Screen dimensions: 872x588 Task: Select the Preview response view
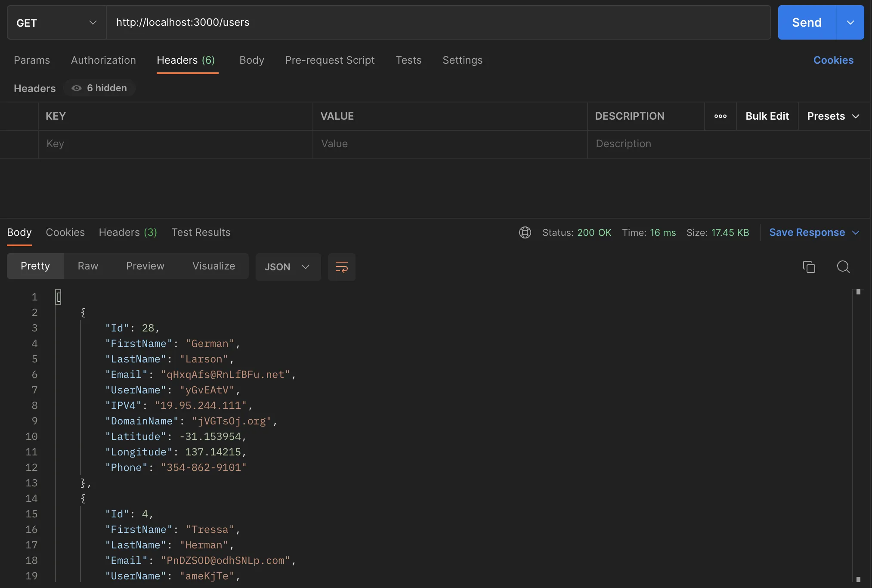pyautogui.click(x=145, y=266)
